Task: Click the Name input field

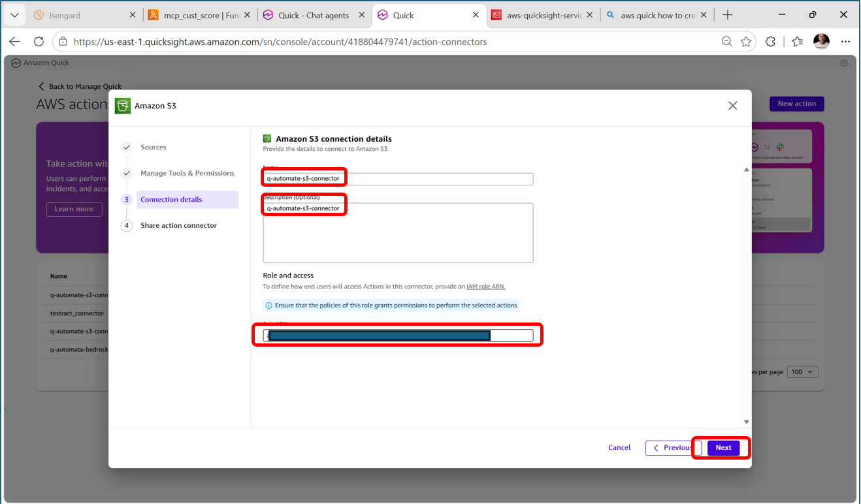Action: tap(398, 179)
